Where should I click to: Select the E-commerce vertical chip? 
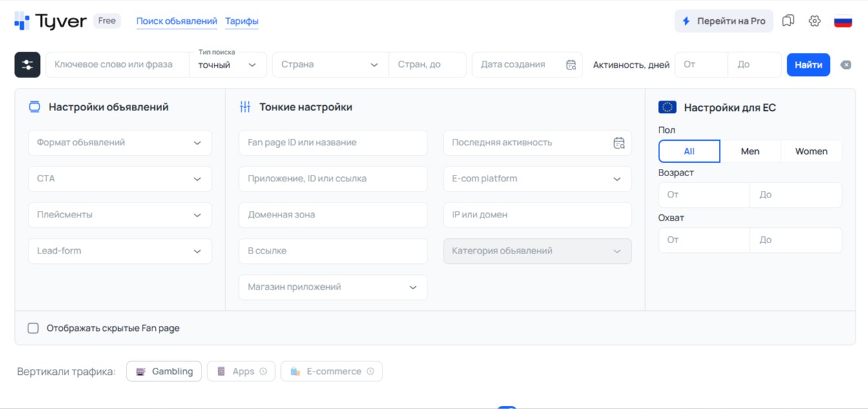[331, 372]
